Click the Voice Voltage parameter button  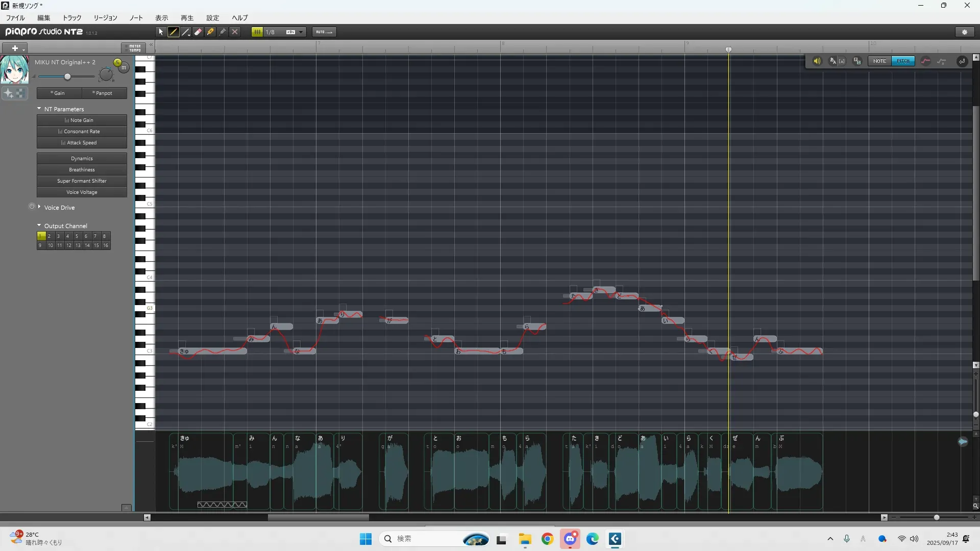pos(82,192)
